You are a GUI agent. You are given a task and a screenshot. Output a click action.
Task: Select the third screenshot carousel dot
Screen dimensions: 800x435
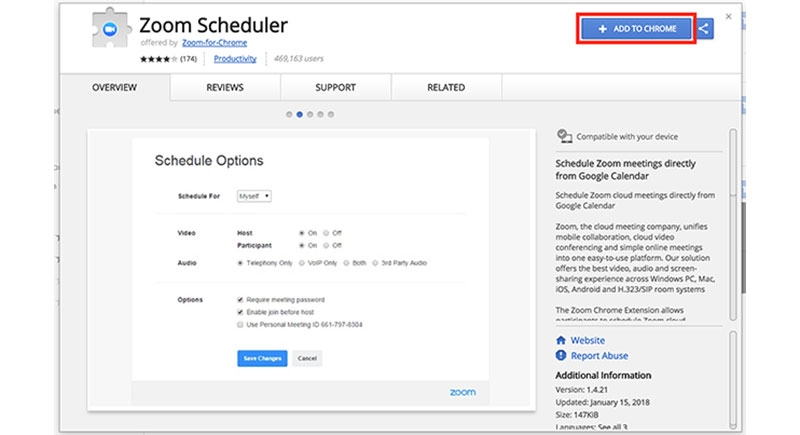(310, 114)
